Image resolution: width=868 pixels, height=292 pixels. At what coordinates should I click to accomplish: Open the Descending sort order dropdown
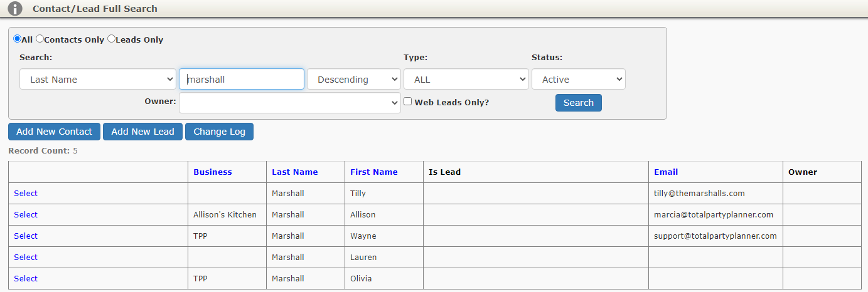click(x=354, y=80)
